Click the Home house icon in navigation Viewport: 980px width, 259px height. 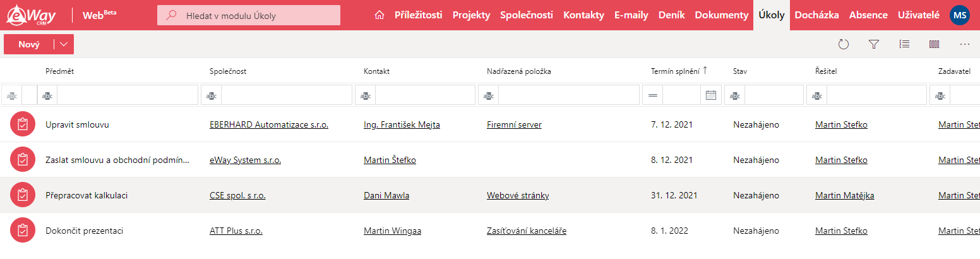point(379,15)
